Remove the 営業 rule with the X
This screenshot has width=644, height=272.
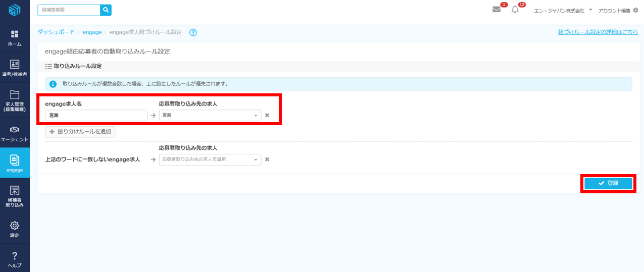(267, 116)
